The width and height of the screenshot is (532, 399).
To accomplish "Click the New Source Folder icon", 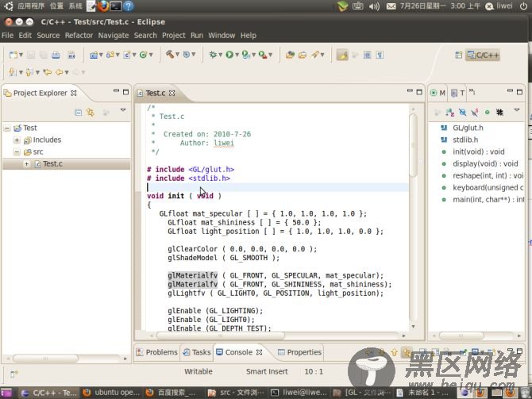I will [x=110, y=55].
